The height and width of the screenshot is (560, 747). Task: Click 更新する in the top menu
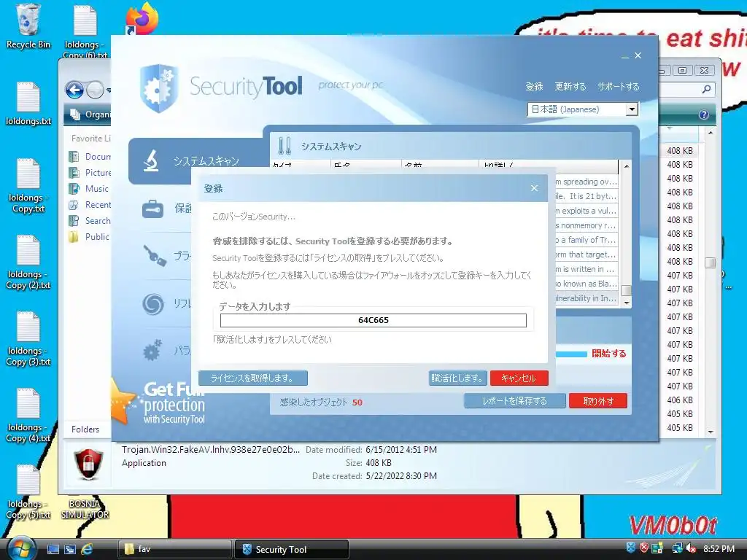coord(570,86)
